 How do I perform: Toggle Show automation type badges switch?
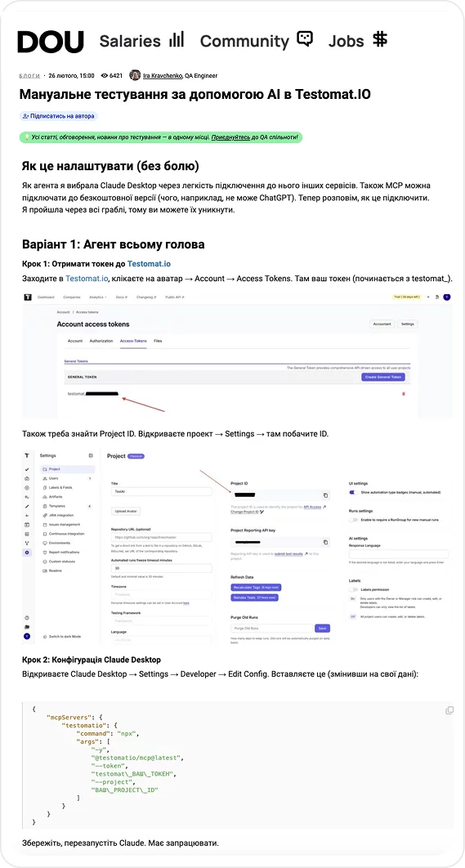(352, 491)
